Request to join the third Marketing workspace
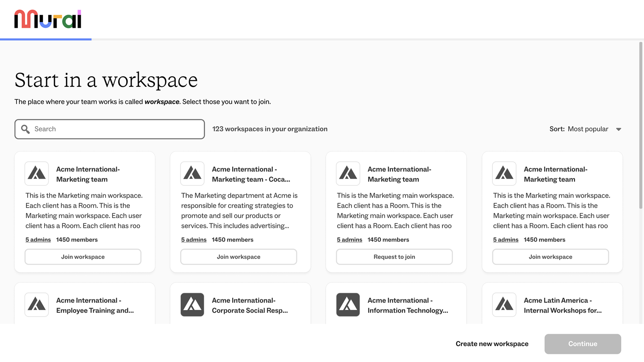 394,256
